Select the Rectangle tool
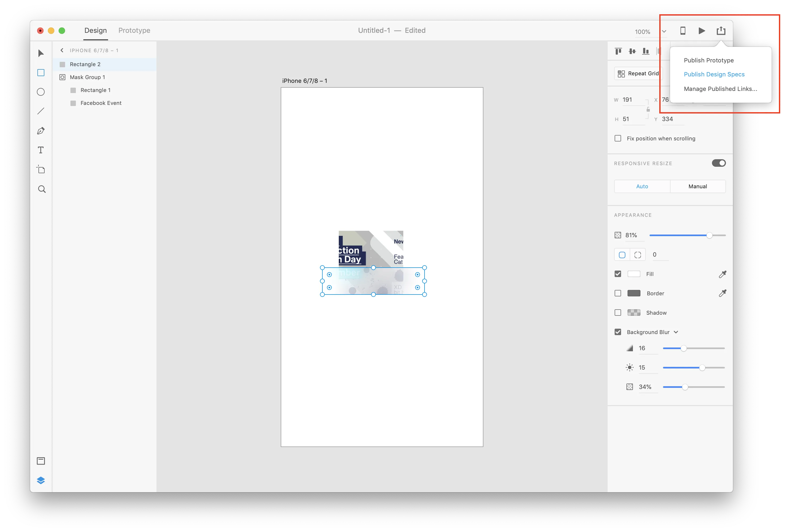 tap(41, 73)
